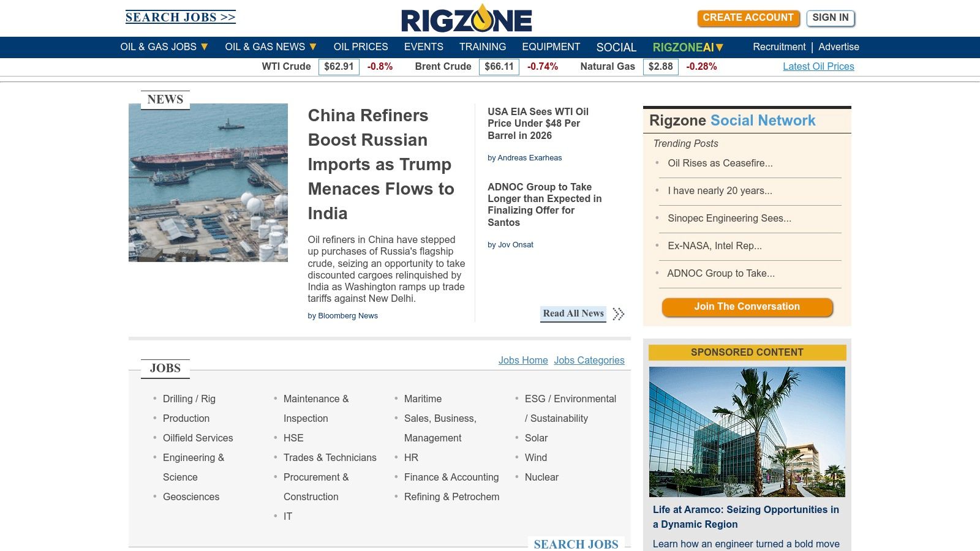This screenshot has width=980, height=551.
Task: Open the Oil Prices menu item
Action: tap(360, 47)
